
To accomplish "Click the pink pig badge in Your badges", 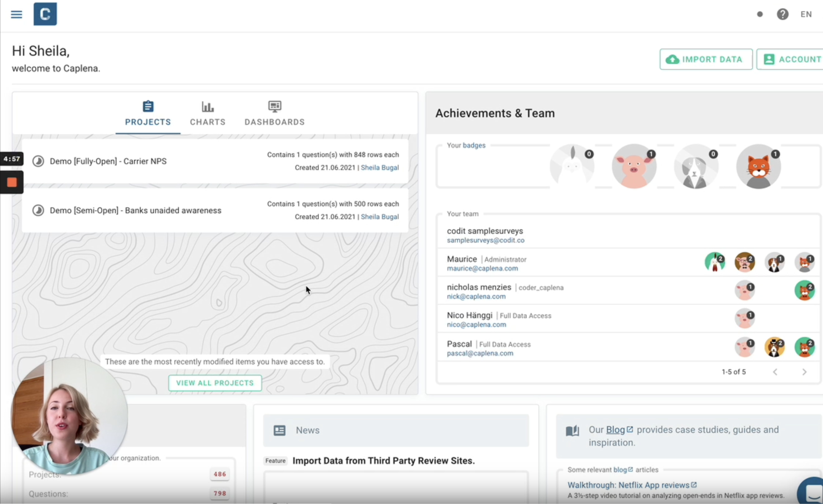I will [634, 166].
